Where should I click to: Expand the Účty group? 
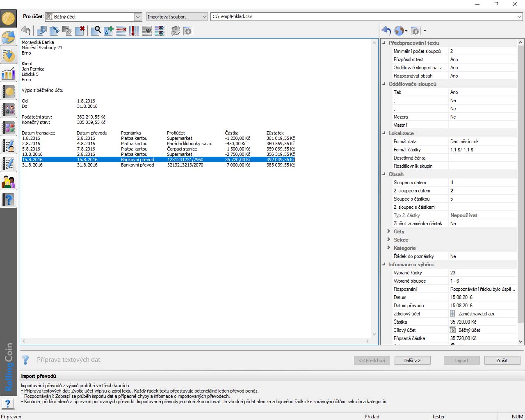click(x=389, y=231)
